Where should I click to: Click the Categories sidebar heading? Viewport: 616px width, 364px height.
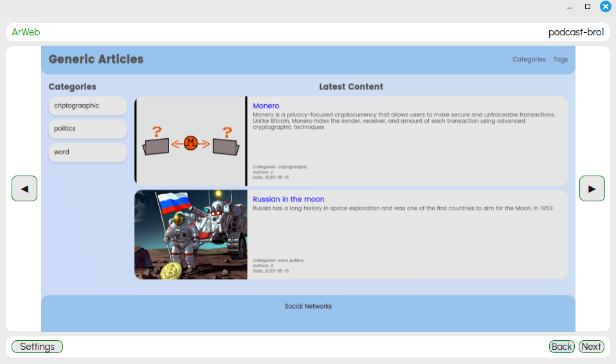click(x=72, y=87)
